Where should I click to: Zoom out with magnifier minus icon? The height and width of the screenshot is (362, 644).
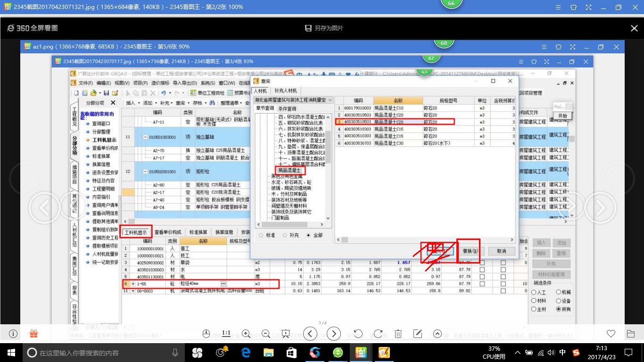click(x=265, y=334)
